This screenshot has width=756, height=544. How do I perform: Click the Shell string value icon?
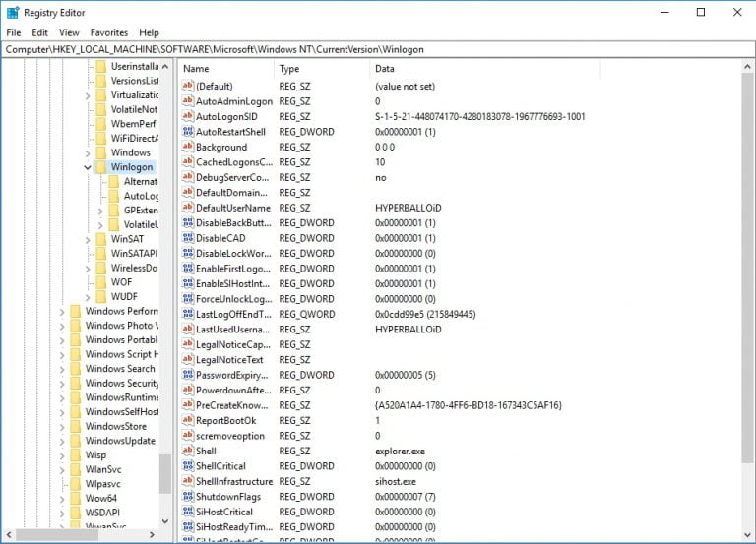[188, 452]
